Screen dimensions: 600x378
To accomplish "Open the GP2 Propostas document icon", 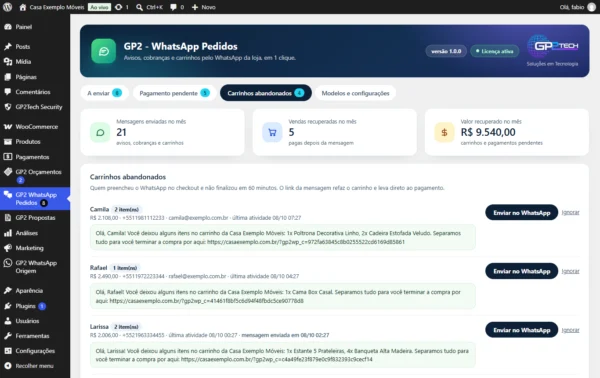I will point(8,218).
